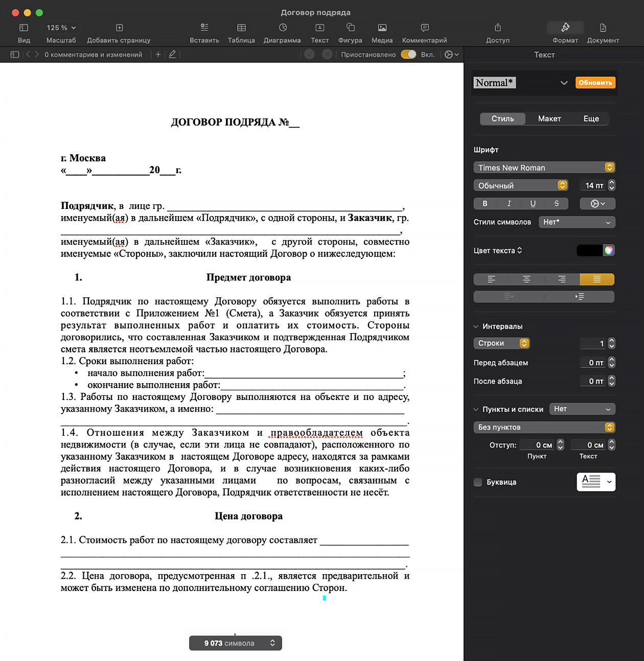Collapse the Пункты и списки section
Image resolution: width=644 pixels, height=661 pixels.
476,410
